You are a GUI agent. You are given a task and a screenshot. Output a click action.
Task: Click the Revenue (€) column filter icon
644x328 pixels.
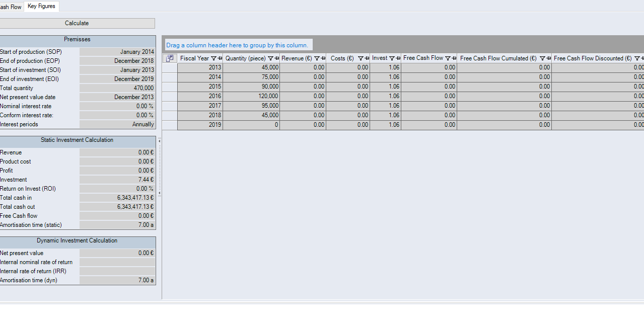pyautogui.click(x=317, y=58)
